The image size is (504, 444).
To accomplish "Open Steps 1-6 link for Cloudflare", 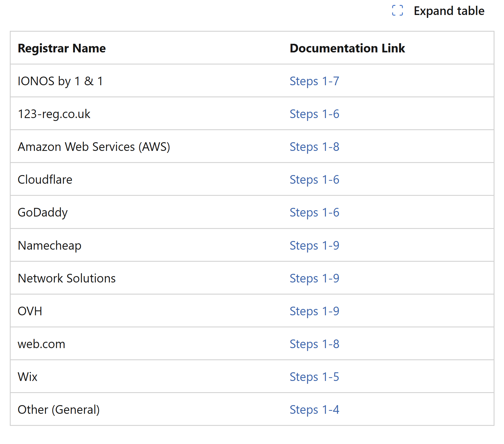I will [x=314, y=179].
